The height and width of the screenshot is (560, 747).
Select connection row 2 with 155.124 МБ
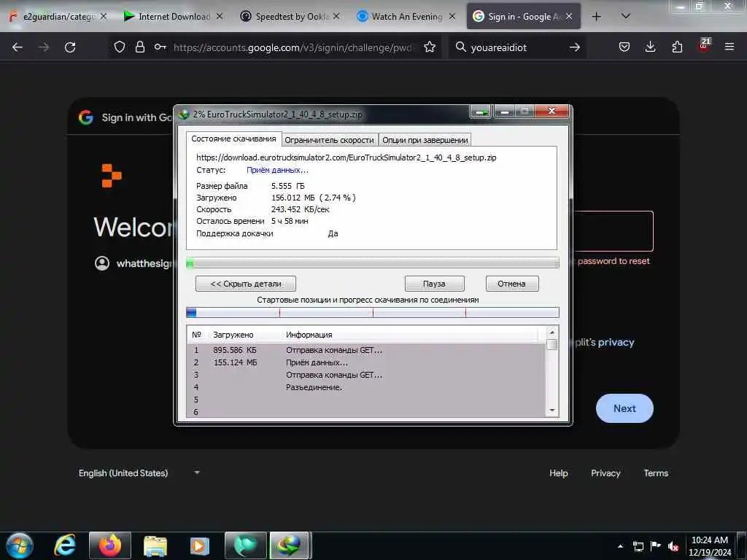(366, 362)
